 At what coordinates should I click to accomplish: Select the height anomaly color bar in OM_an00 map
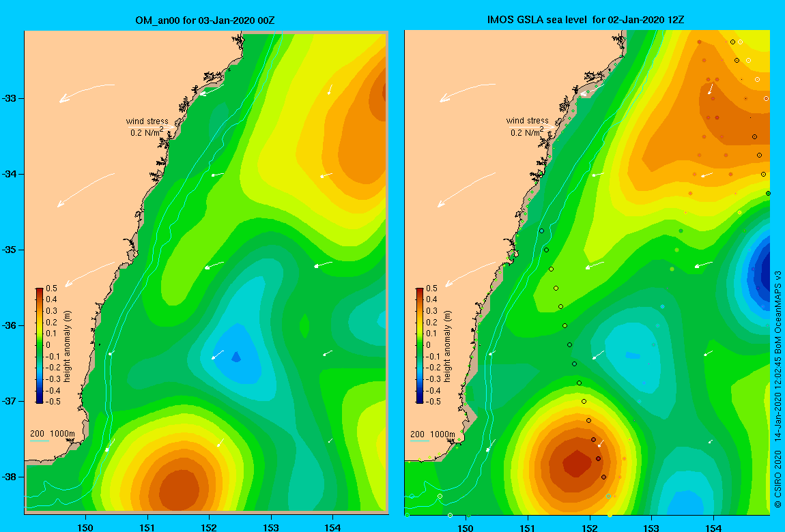click(x=40, y=346)
